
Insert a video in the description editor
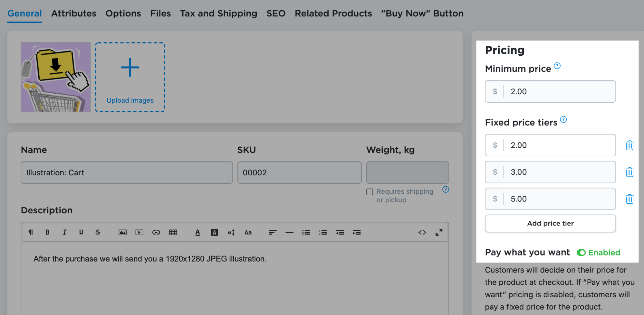pyautogui.click(x=139, y=232)
